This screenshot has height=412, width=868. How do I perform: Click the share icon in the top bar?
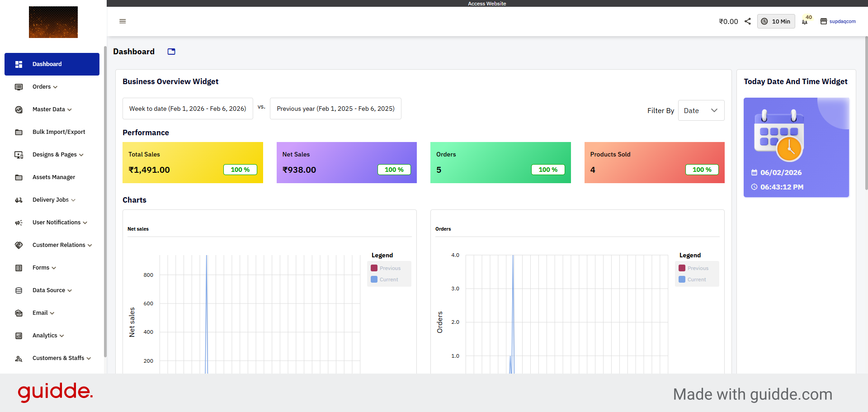point(748,21)
